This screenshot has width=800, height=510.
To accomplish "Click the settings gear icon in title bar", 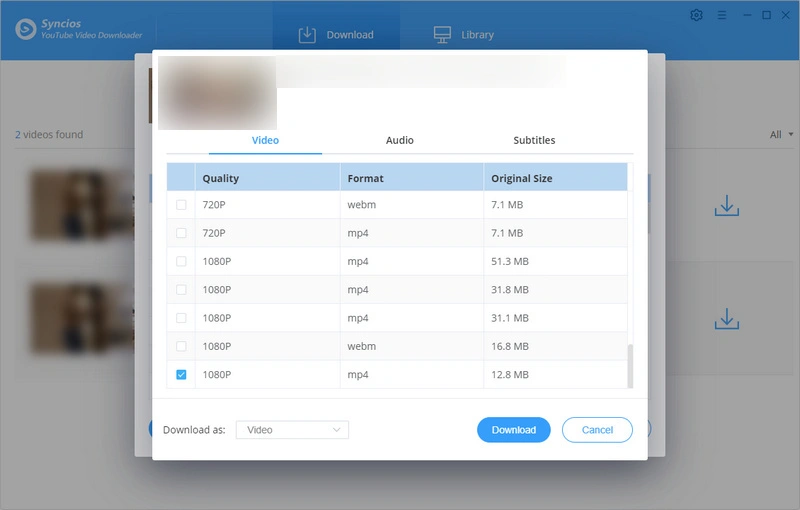I will tap(697, 15).
